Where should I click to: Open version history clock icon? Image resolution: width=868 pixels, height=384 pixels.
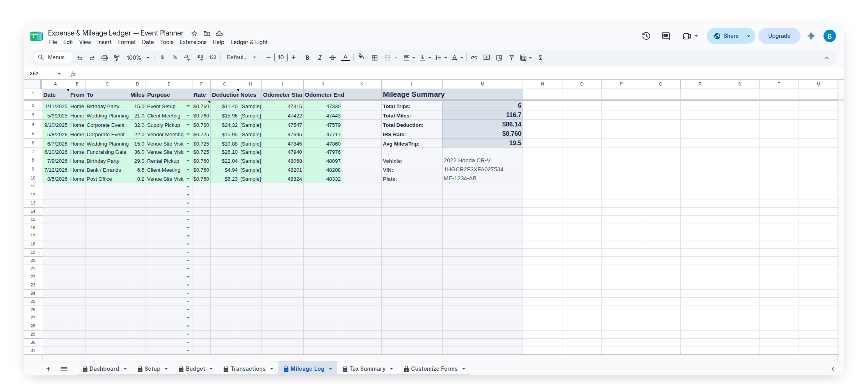pos(646,36)
